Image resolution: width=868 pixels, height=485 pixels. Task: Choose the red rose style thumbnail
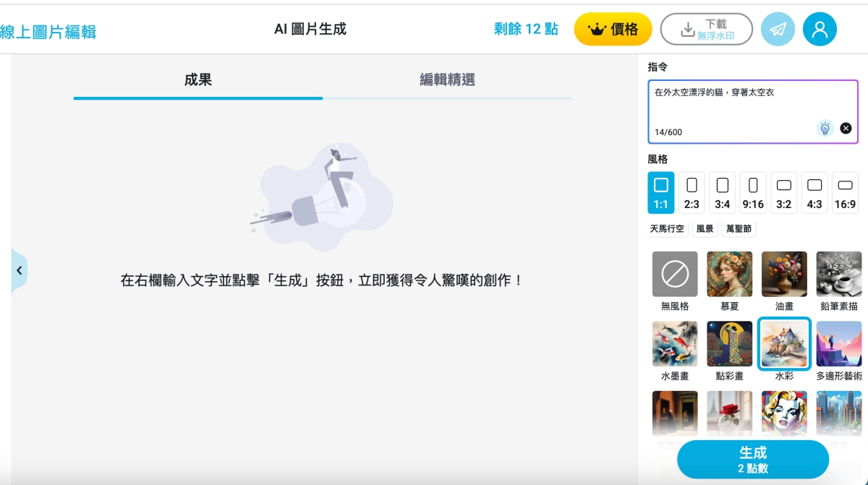pos(730,413)
